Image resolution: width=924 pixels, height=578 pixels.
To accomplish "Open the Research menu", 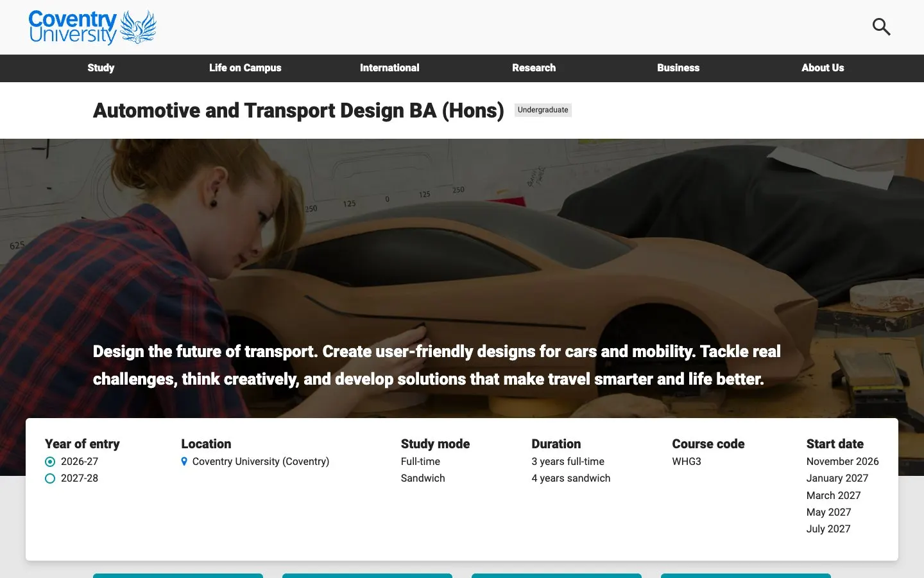I will pyautogui.click(x=534, y=68).
